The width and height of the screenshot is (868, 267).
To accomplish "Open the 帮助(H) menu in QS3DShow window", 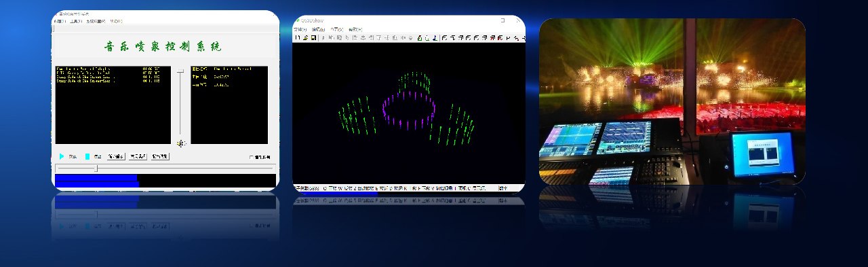I will click(x=355, y=30).
